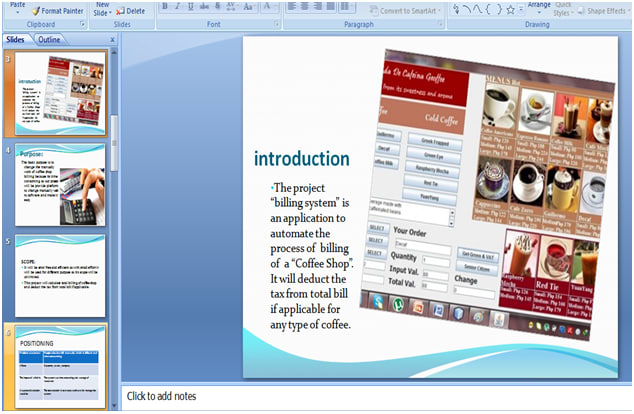Open the New Slide dropdown
The width and height of the screenshot is (634, 414).
(x=102, y=9)
